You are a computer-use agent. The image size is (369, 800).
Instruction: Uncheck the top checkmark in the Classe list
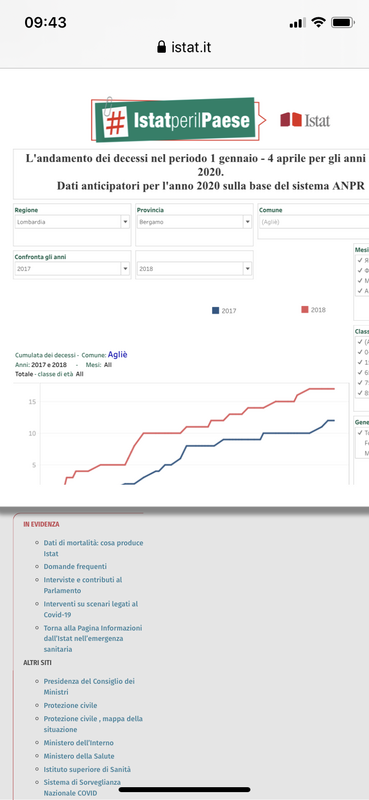[360, 341]
